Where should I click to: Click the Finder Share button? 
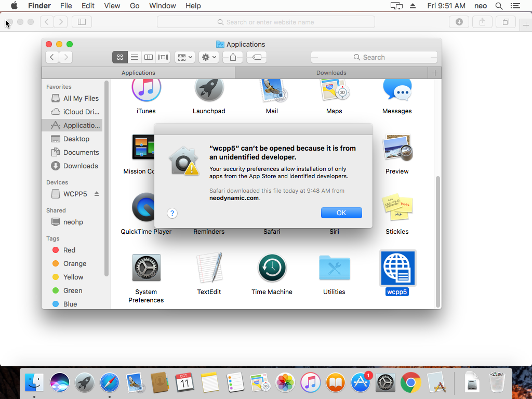point(233,57)
